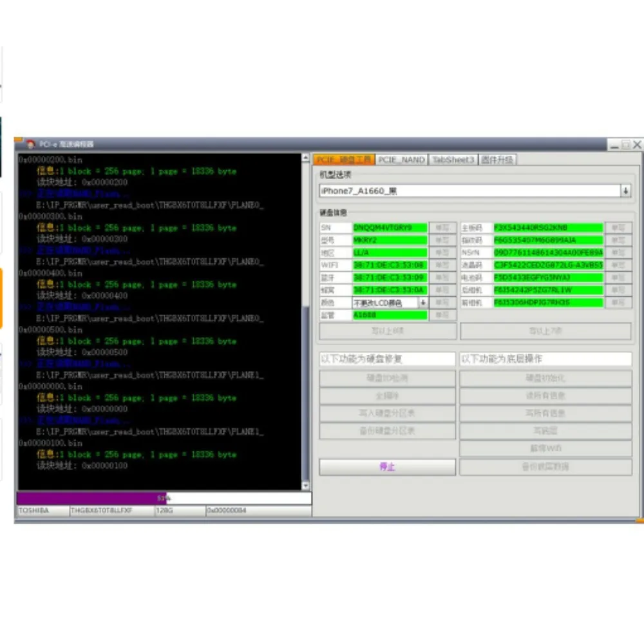644x644 pixels.
Task: Expand the iPhone7_A1660 model dropdown arrow
Action: pos(625,191)
